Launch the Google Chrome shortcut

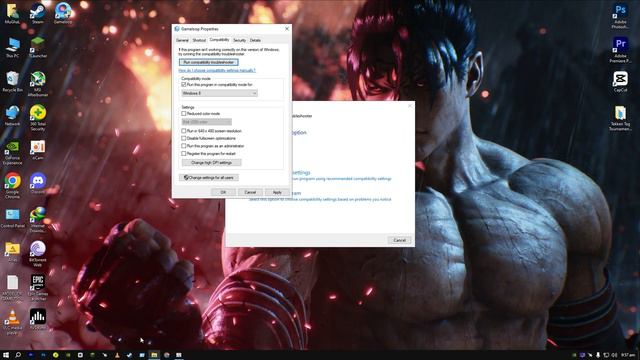coord(13,185)
